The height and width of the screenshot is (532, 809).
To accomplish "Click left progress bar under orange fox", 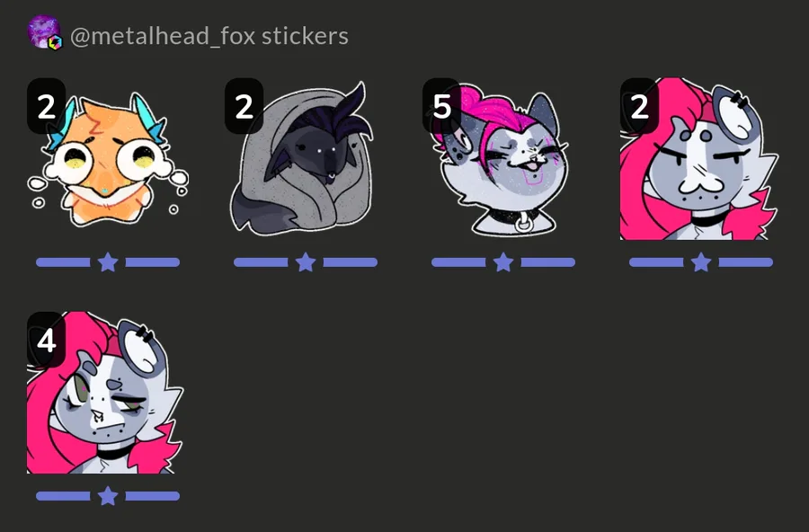I will [64, 262].
